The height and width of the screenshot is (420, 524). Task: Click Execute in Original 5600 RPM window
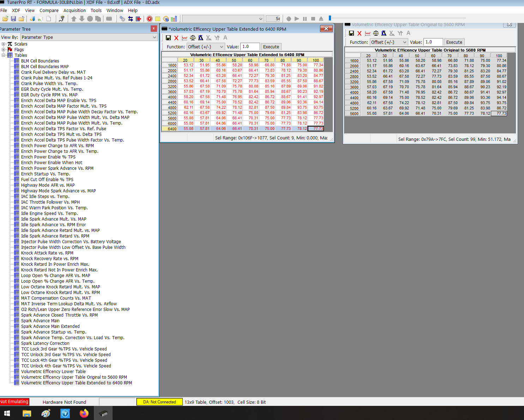(x=454, y=42)
